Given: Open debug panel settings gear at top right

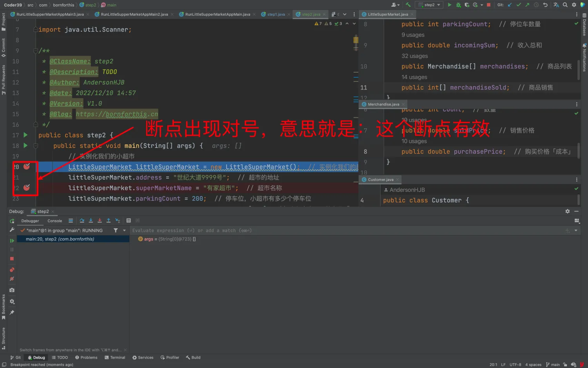Looking at the screenshot, I should 567,211.
